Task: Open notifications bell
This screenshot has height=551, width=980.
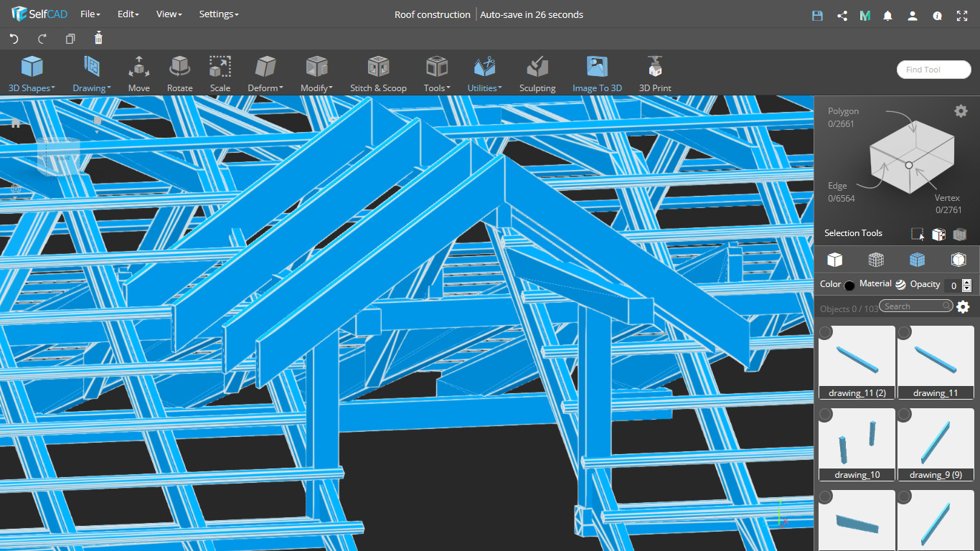Action: click(x=888, y=15)
